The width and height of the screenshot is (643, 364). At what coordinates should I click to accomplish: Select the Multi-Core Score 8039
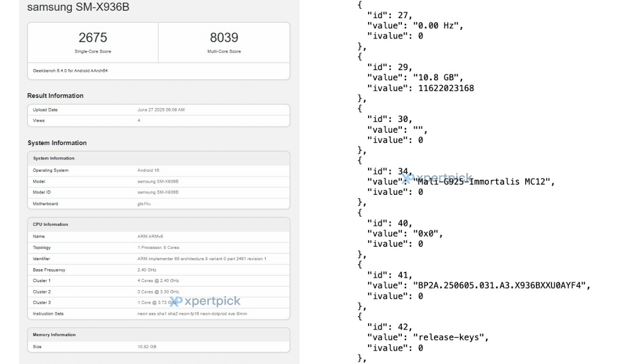[x=224, y=37]
